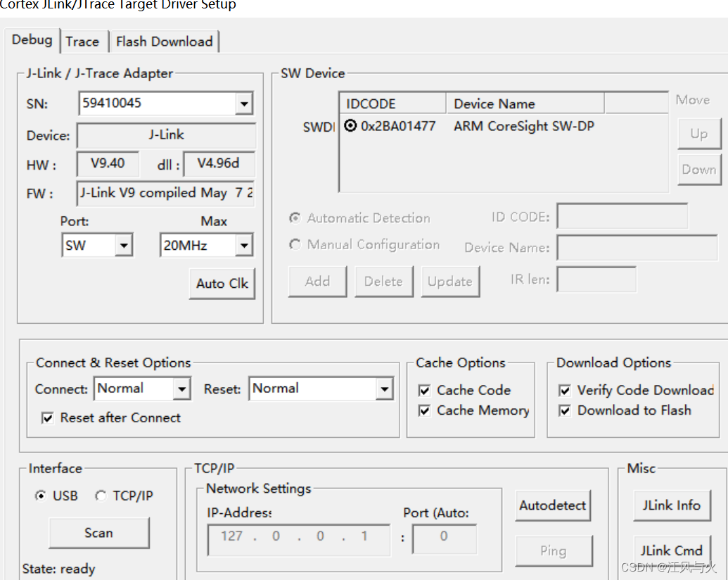Select the 0x2BA01477 IDCODE radio button
This screenshot has height=580, width=728.
(x=350, y=126)
